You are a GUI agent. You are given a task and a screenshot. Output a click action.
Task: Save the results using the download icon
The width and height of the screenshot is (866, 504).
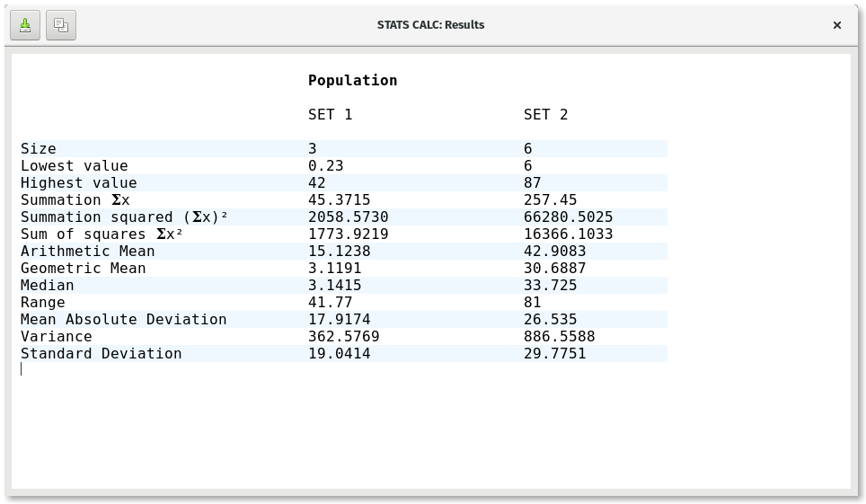[x=25, y=25]
